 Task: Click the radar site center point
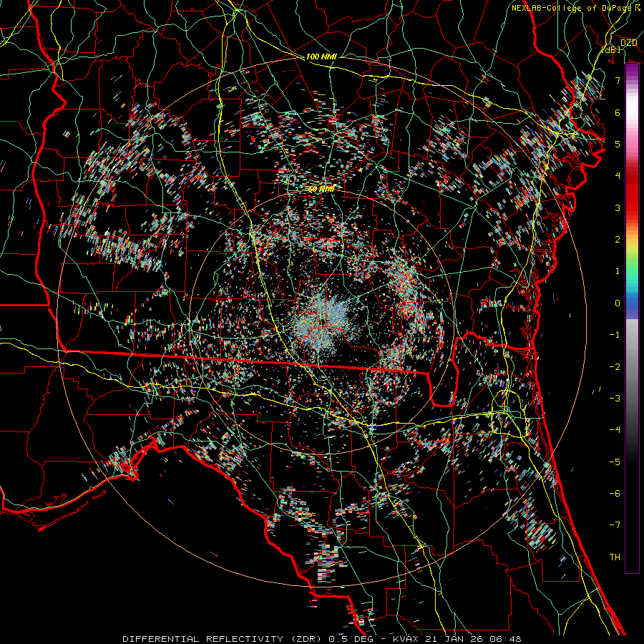(x=322, y=321)
